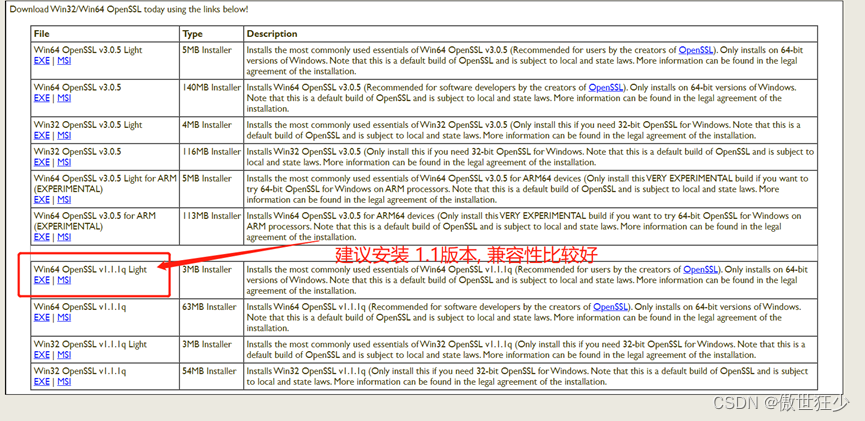
Task: Download MSI for Win64 v3.0.5 Light for ARM
Action: pyautogui.click(x=64, y=200)
